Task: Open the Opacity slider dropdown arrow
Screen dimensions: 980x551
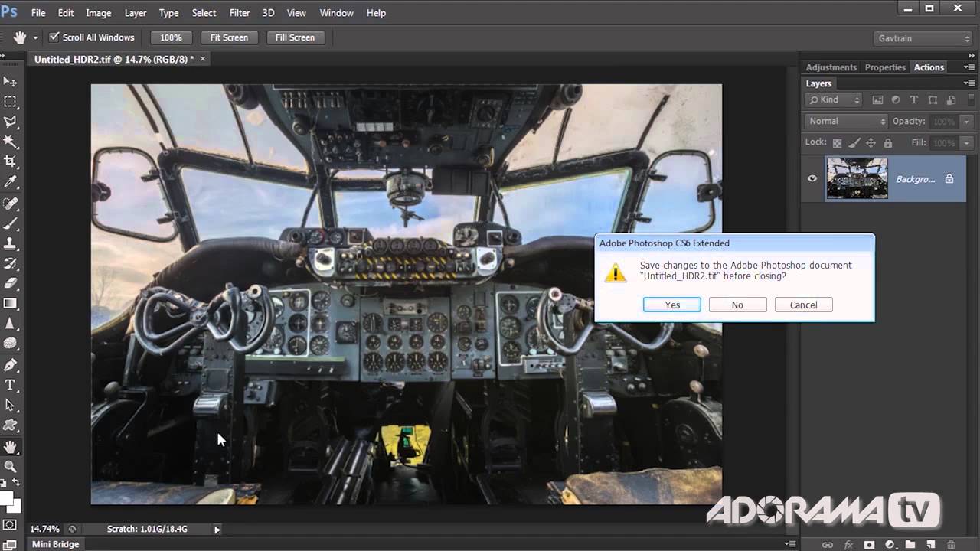Action: (x=967, y=121)
